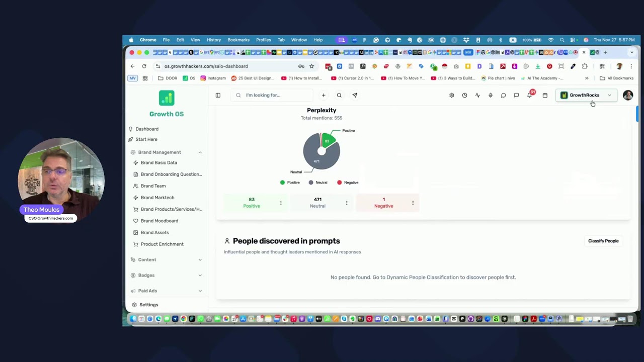The height and width of the screenshot is (362, 644).
Task: Open options for 1 Negative card
Action: (413, 203)
